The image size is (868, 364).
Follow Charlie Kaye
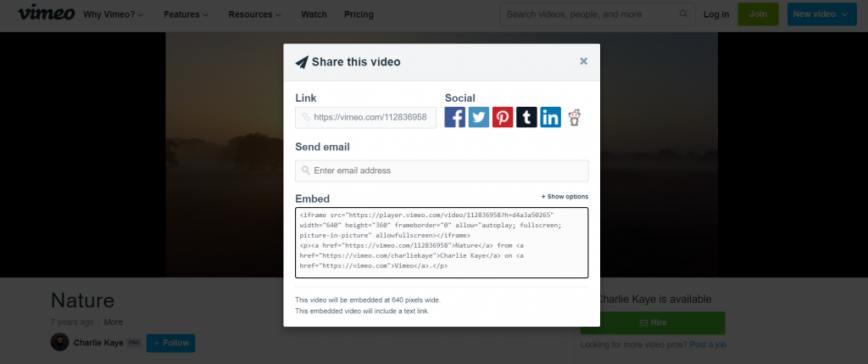(x=171, y=343)
